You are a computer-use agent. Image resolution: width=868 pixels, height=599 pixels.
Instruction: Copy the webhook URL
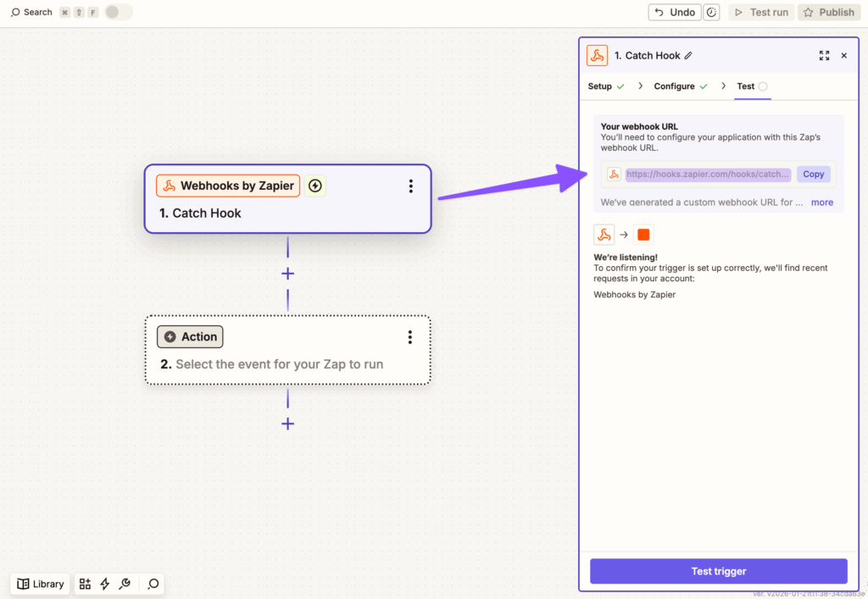tap(813, 174)
